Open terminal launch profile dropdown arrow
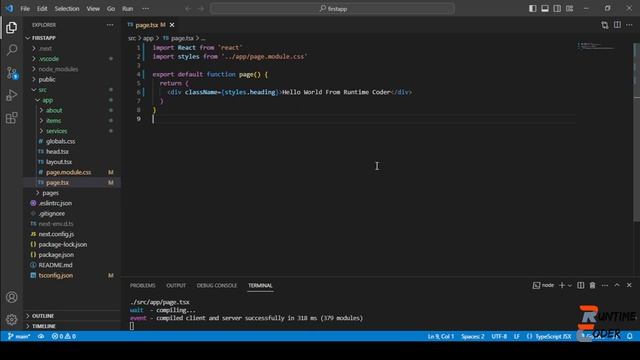The image size is (640, 360). coord(570,285)
